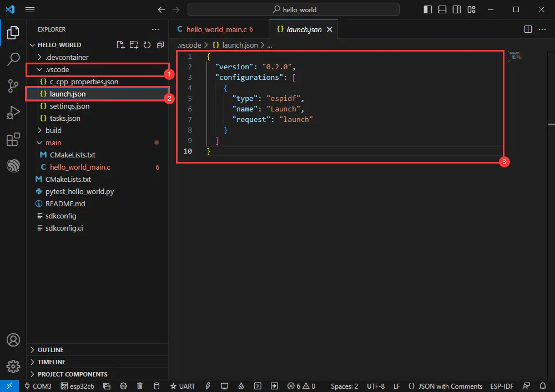Create a new file in the Explorer
Screen dimensions: 555x392
(x=120, y=45)
